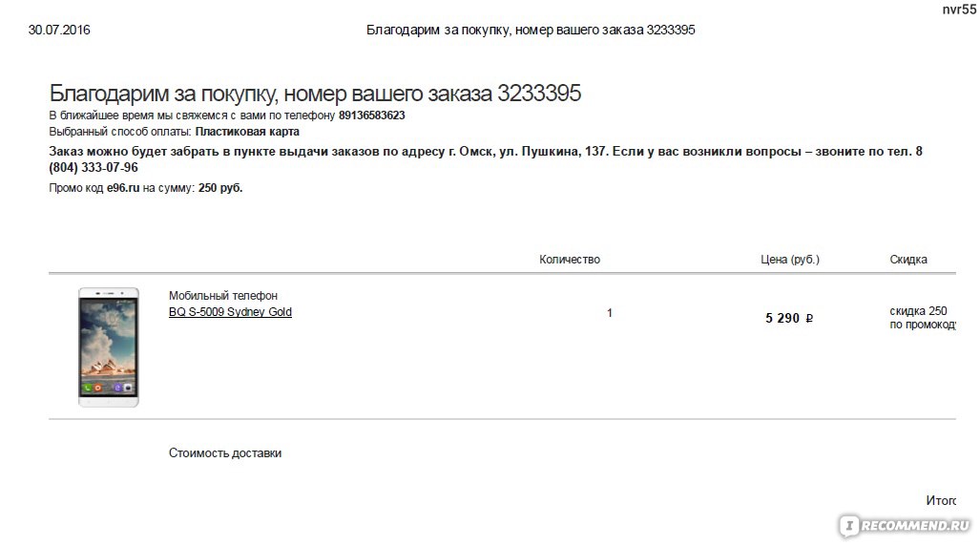980x546 pixels.
Task: Click the nvr55 username label
Action: click(959, 10)
